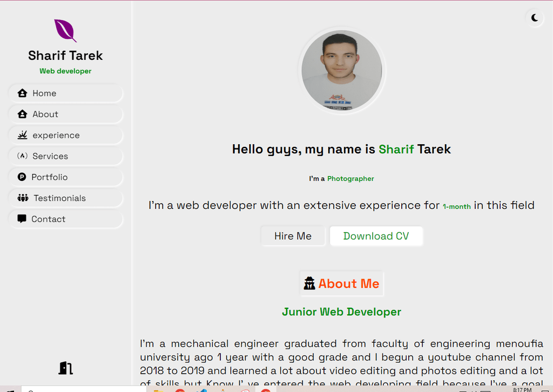Open the experience menu item
The image size is (553, 392).
(65, 135)
